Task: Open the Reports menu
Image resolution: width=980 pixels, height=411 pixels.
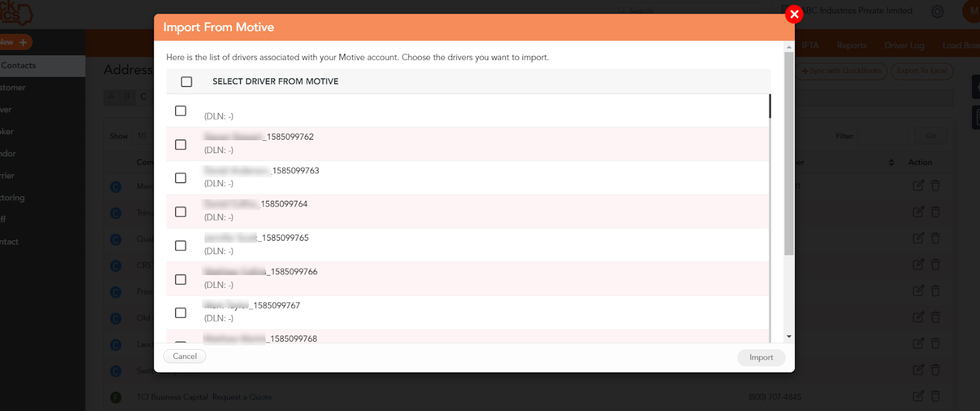Action: 851,45
